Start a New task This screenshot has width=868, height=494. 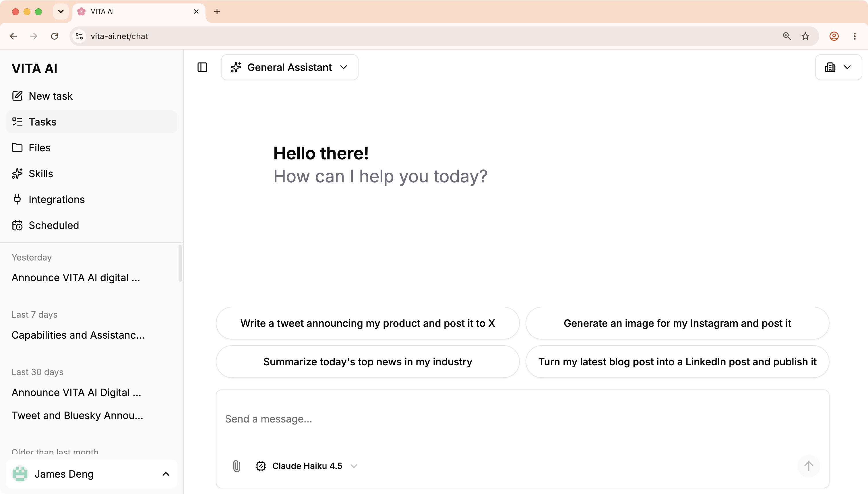click(x=92, y=96)
